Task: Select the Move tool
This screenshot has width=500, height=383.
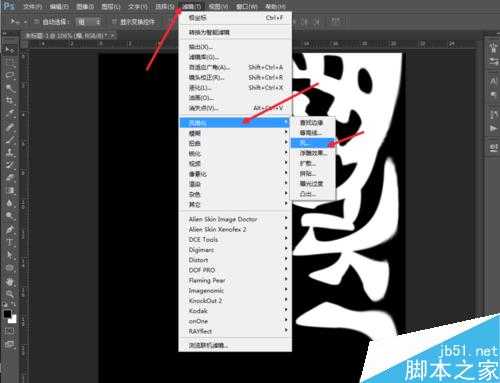Action: point(10,50)
